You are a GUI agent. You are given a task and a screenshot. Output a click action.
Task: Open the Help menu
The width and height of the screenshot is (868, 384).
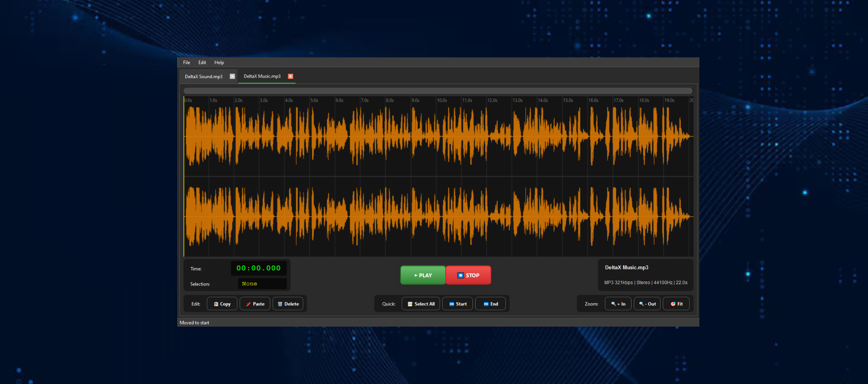coord(219,63)
